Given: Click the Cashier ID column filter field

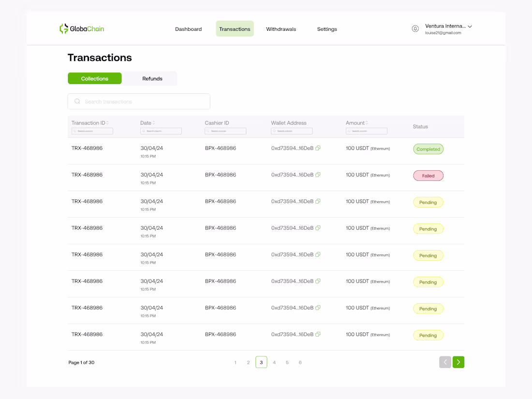Looking at the screenshot, I should point(225,131).
